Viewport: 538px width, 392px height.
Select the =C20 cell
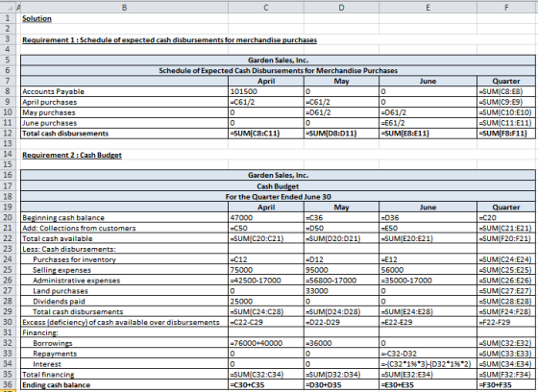click(506, 218)
